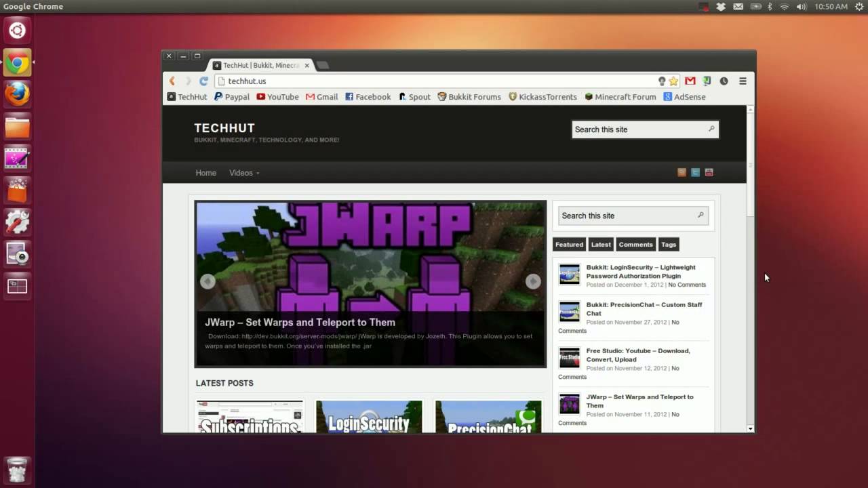Click the lightbulb icon in address bar
This screenshot has height=488, width=868.
[662, 81]
